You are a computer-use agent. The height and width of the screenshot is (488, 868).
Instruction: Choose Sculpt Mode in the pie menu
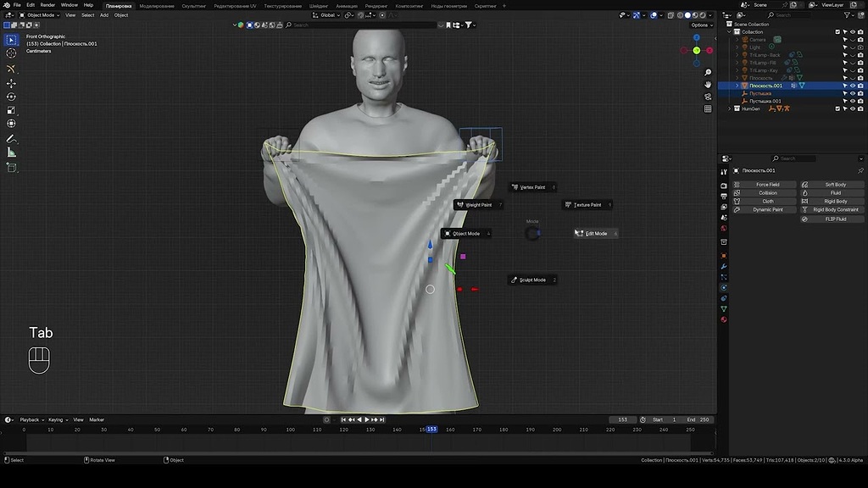pos(532,280)
